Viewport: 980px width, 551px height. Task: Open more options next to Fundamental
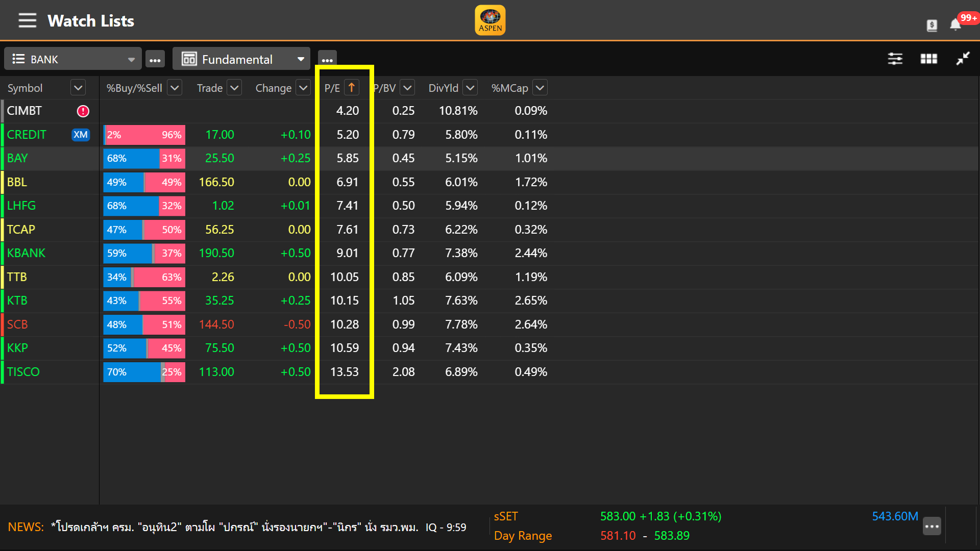327,60
